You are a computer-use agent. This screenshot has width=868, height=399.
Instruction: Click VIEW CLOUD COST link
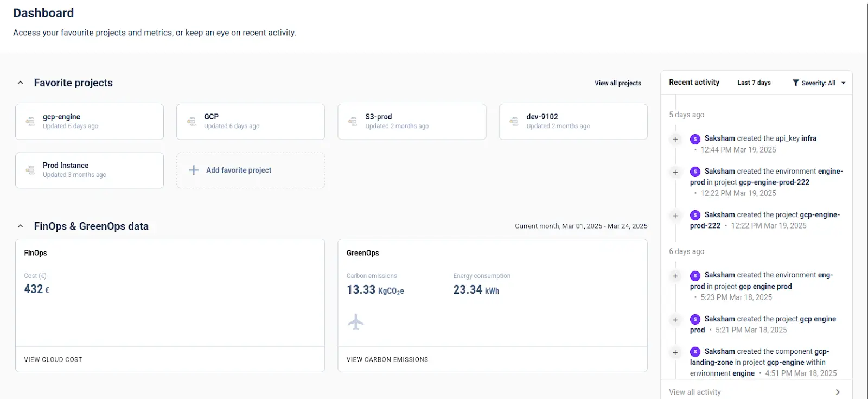click(53, 359)
